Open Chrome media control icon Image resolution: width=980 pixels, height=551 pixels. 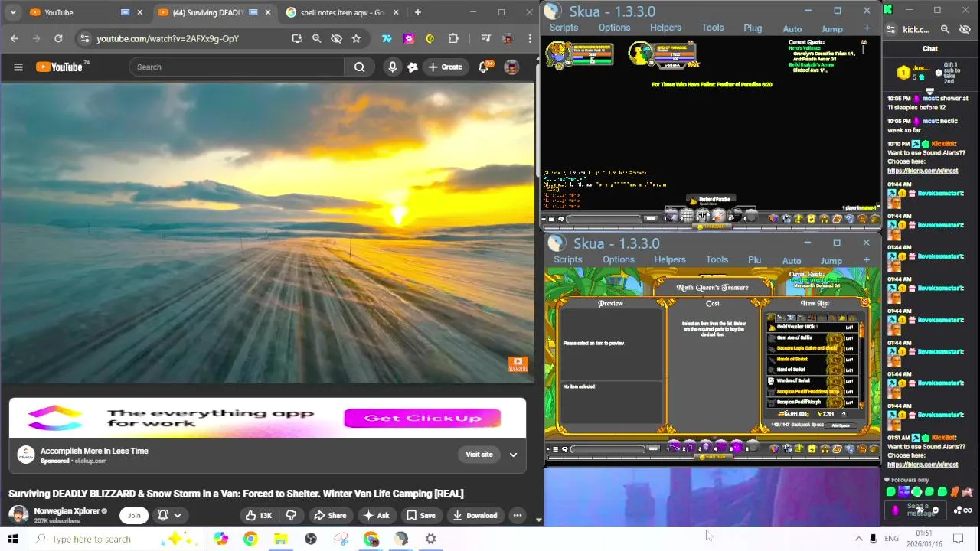click(485, 38)
